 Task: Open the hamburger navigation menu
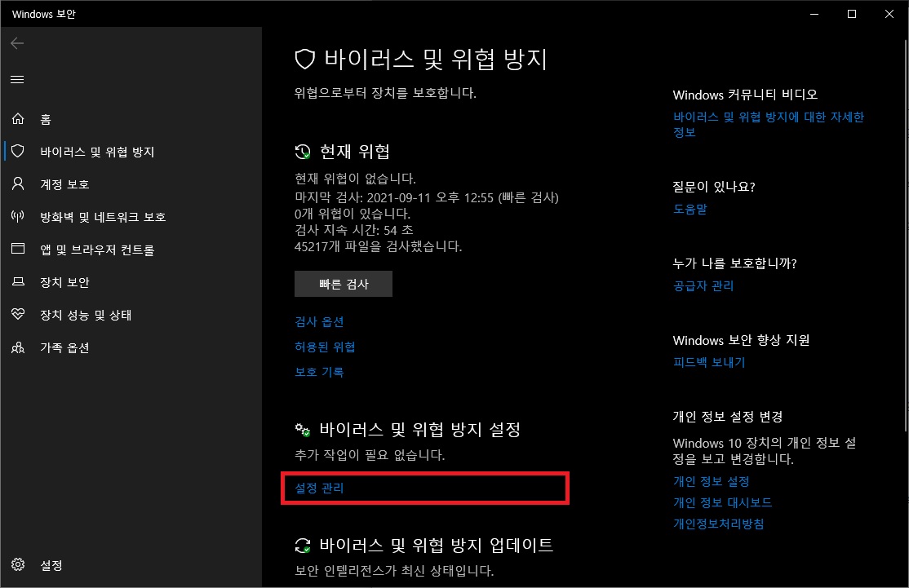pos(17,79)
